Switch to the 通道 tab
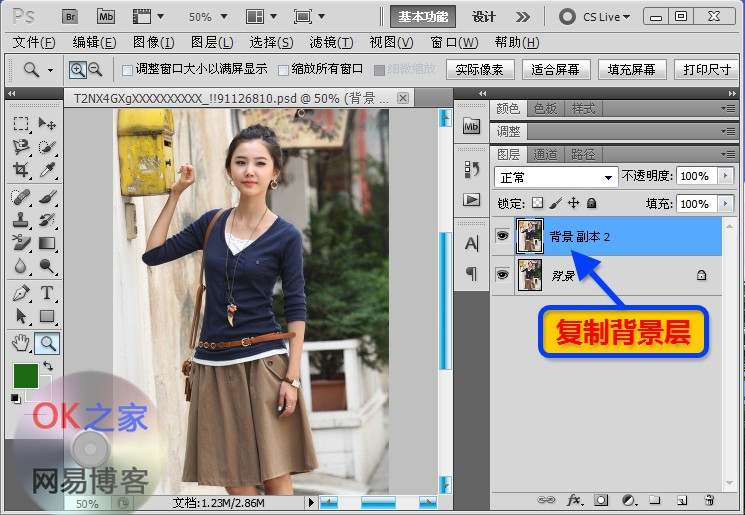The width and height of the screenshot is (745, 515). click(545, 154)
